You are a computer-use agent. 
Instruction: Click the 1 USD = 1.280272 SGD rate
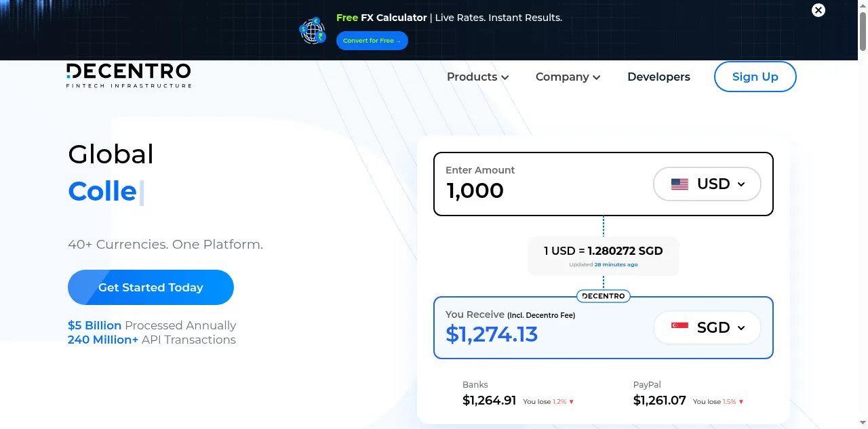(x=604, y=251)
